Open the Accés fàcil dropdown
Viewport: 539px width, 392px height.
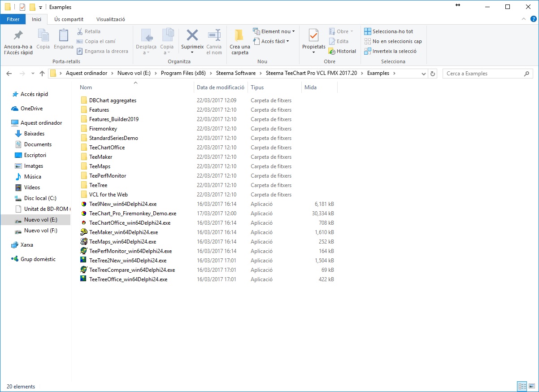[x=271, y=41]
